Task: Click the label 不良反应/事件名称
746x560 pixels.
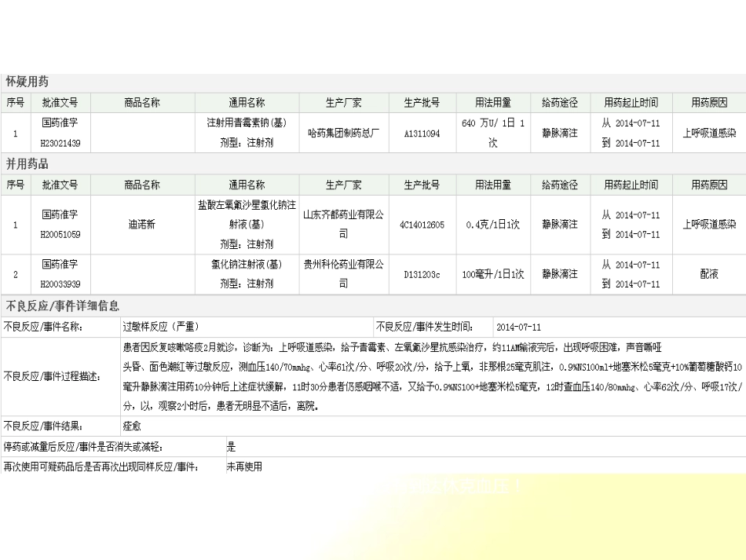Action: tap(43, 327)
